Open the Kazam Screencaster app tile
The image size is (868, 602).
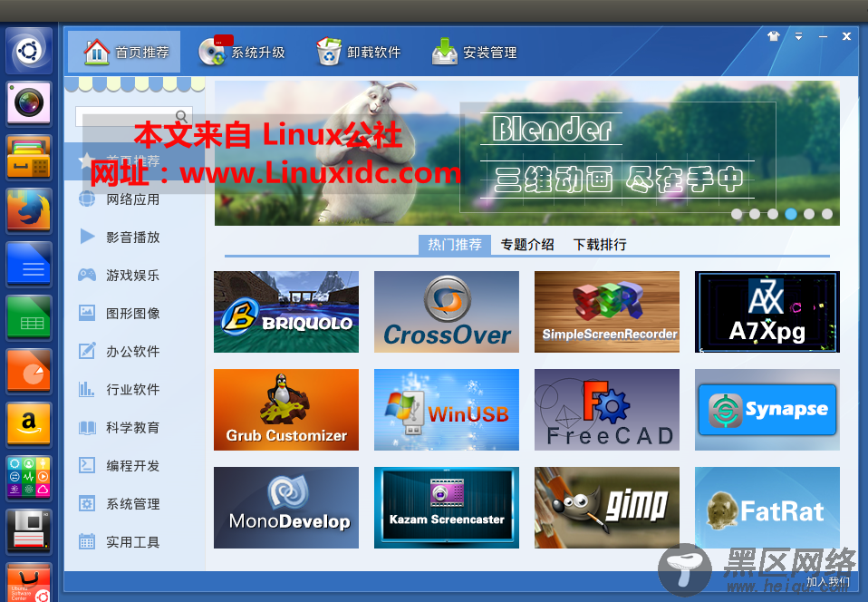click(447, 508)
